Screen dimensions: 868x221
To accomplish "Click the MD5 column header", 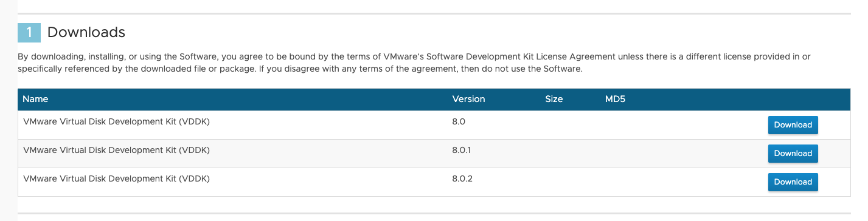I will click(x=615, y=99).
